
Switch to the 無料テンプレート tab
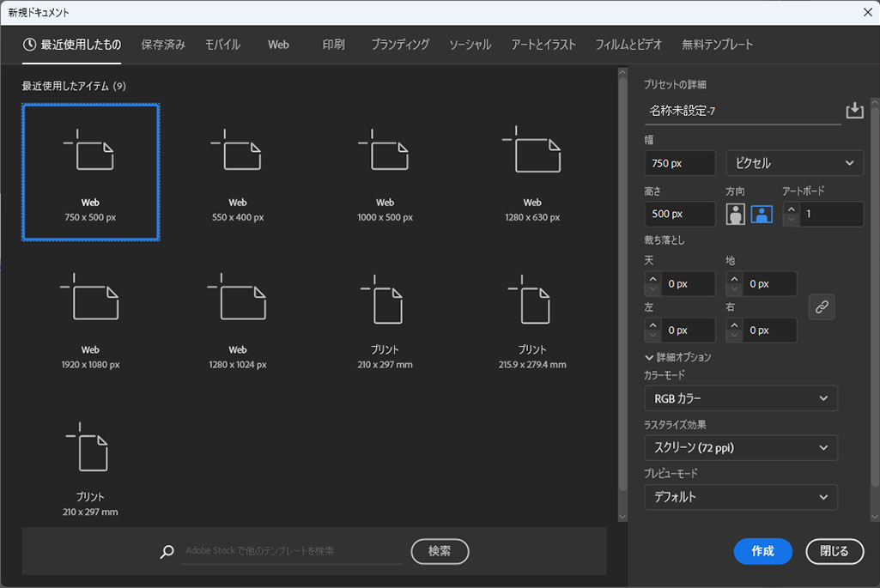click(x=717, y=45)
